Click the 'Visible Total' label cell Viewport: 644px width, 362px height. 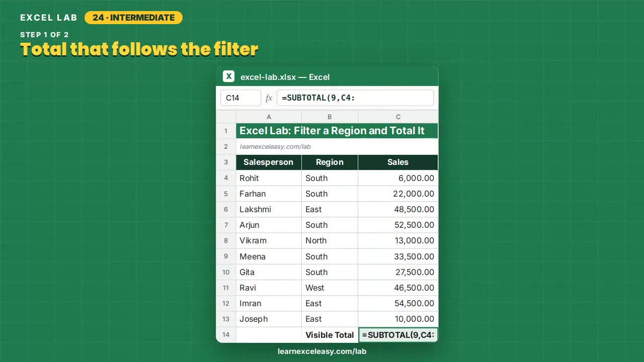[330, 335]
